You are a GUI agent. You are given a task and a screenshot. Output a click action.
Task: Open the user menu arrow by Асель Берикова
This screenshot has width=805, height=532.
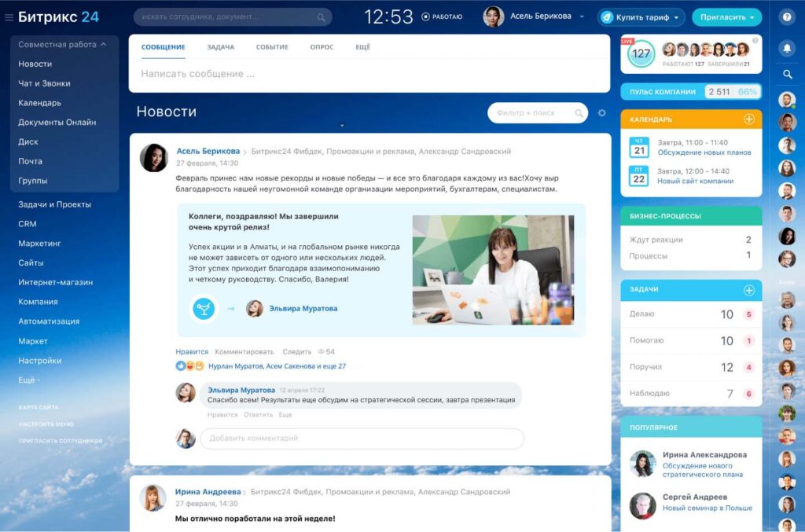582,17
